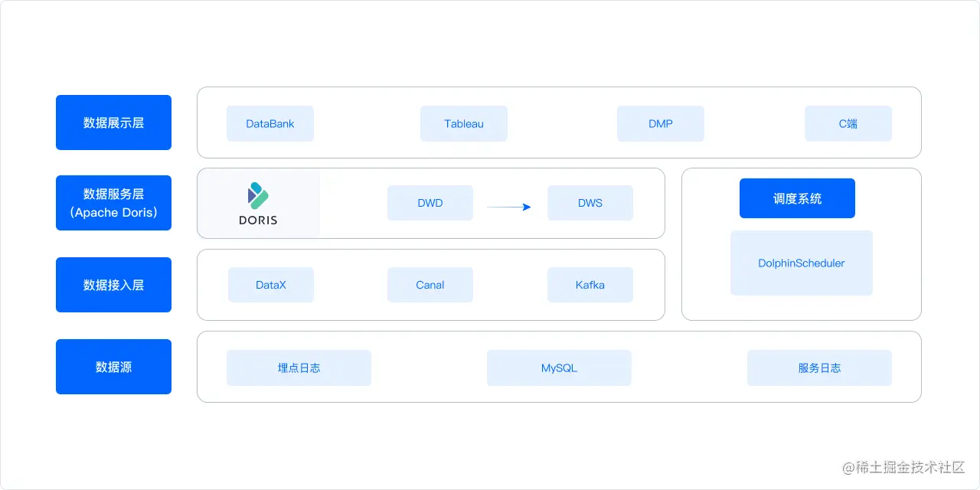Select the 数据展示层 layer block
This screenshot has height=490, width=980.
[x=113, y=122]
